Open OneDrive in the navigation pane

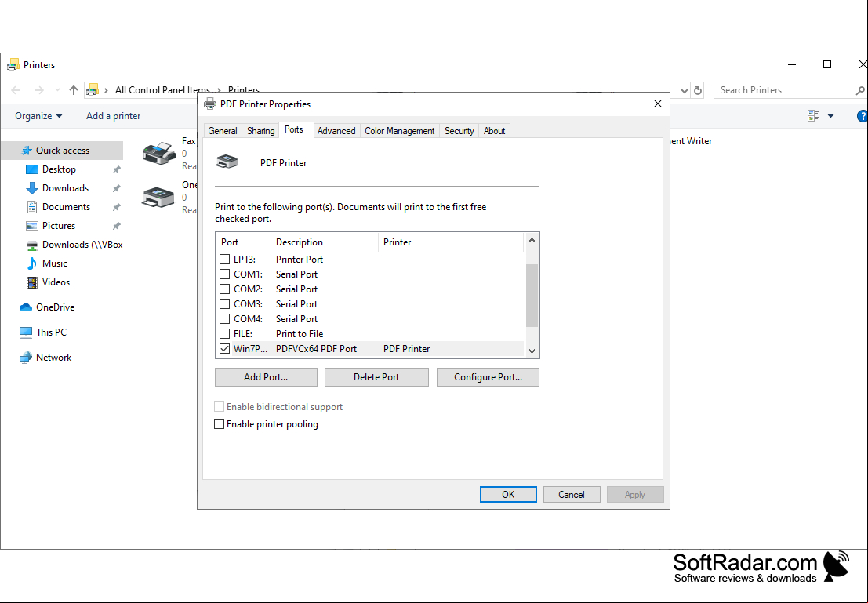pyautogui.click(x=46, y=307)
